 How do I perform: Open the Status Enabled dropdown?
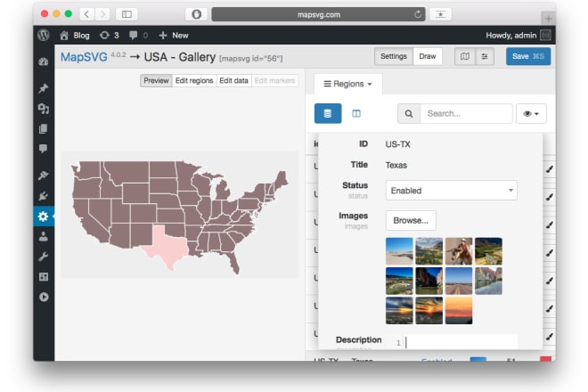452,190
